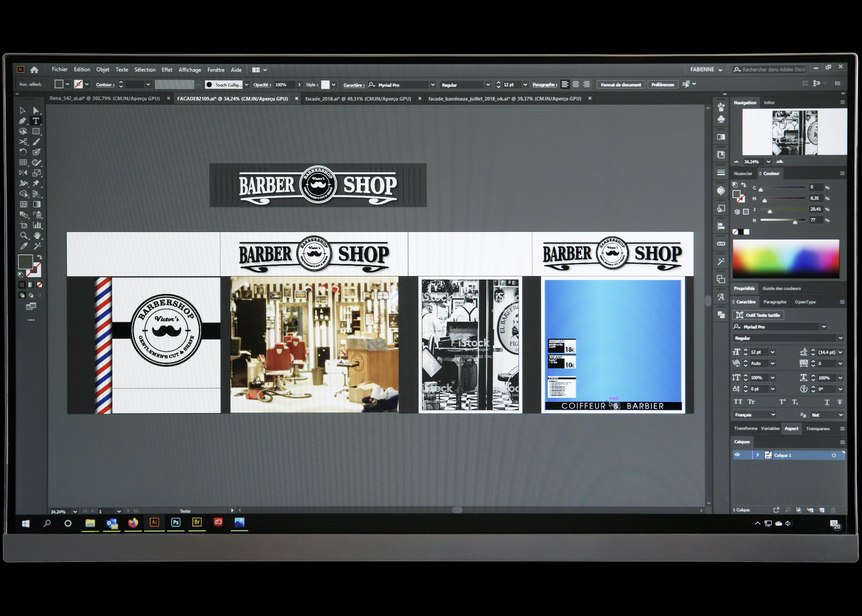
Task: Open the Regular font style dropdown in panel
Action: [x=840, y=338]
